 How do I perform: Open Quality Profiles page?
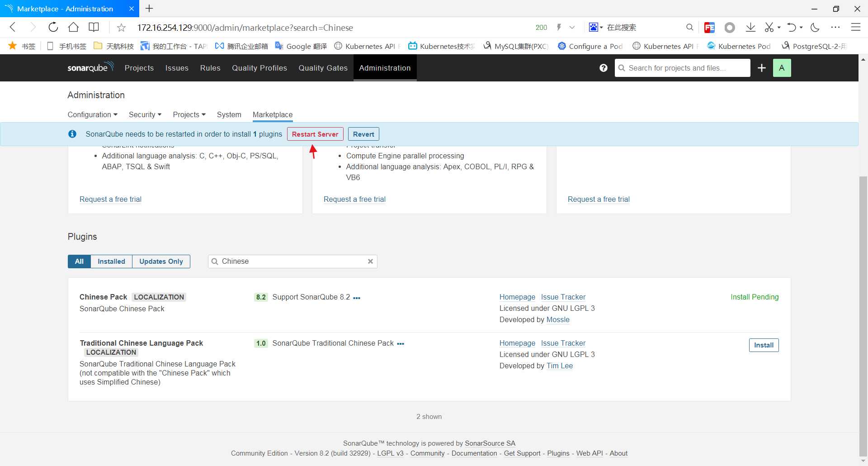(259, 68)
